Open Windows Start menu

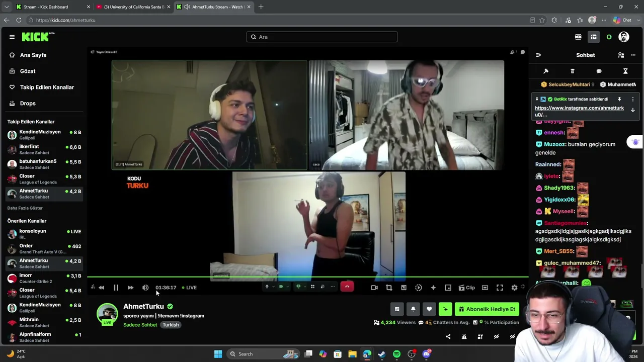pyautogui.click(x=218, y=354)
